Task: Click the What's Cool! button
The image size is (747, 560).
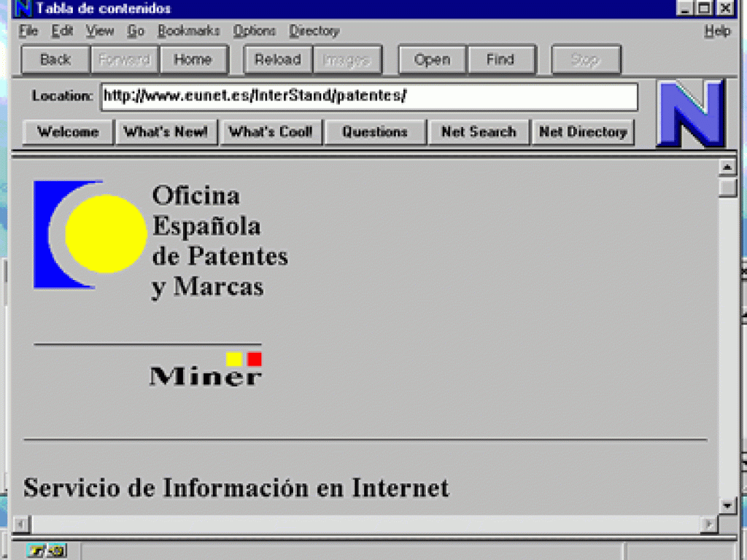Action: pyautogui.click(x=270, y=132)
